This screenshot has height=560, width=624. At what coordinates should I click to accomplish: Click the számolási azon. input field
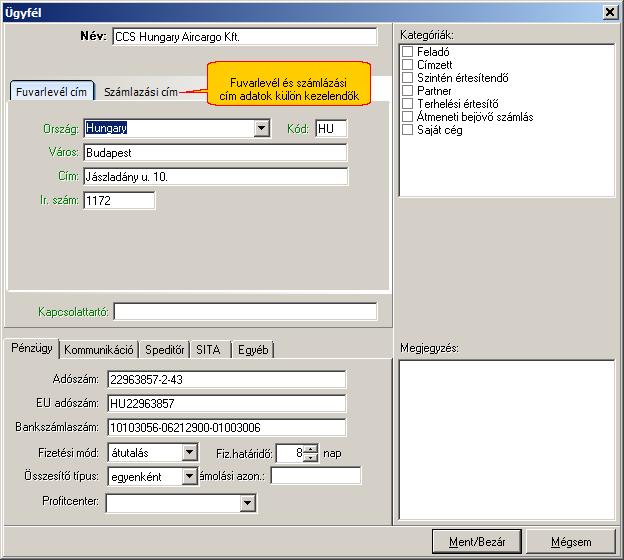click(316, 476)
